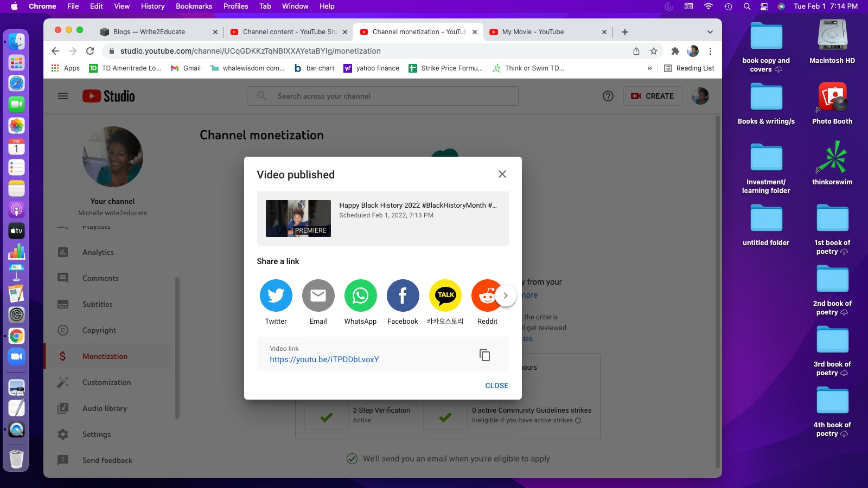
Task: Open the Bookmarks menu in menu bar
Action: (x=194, y=7)
